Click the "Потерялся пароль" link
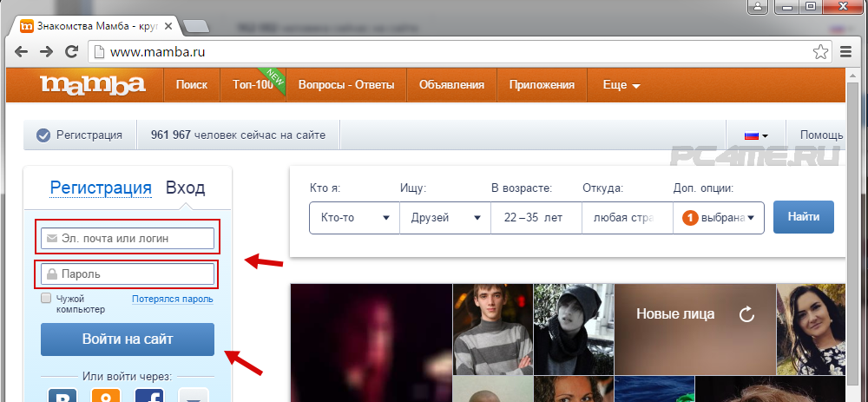This screenshot has height=402, width=868. [x=172, y=299]
